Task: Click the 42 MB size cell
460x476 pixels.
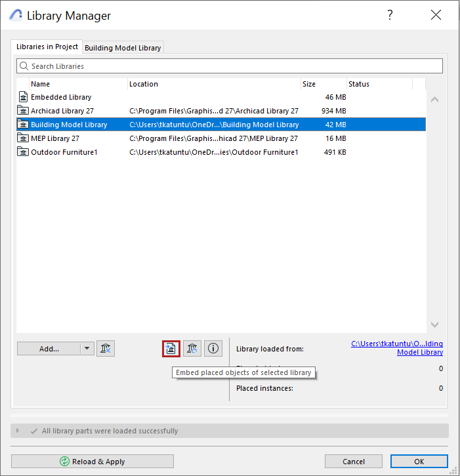Action: (335, 125)
